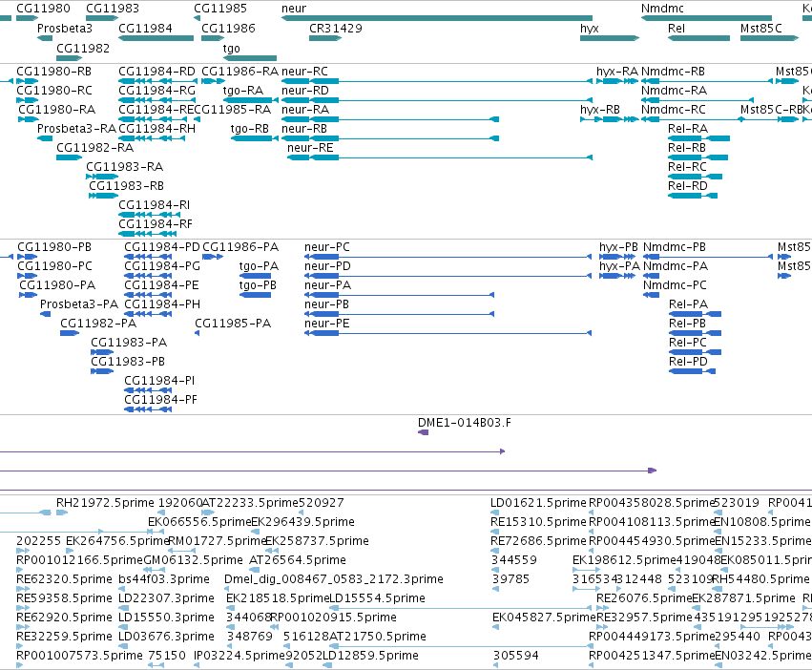812x670 pixels.
Task: Click the neur-PA protein label
Action: (x=328, y=285)
